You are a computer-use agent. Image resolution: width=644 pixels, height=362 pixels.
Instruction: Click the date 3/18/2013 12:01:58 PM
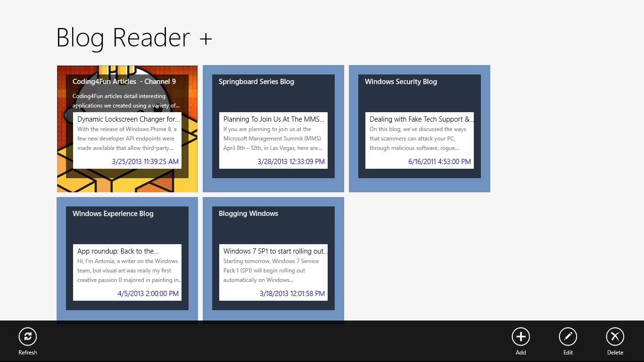click(x=292, y=294)
